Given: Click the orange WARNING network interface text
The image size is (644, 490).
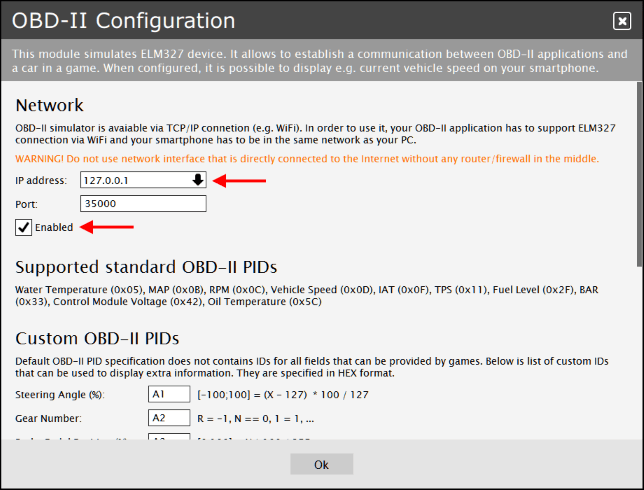Looking at the screenshot, I should coord(307,159).
